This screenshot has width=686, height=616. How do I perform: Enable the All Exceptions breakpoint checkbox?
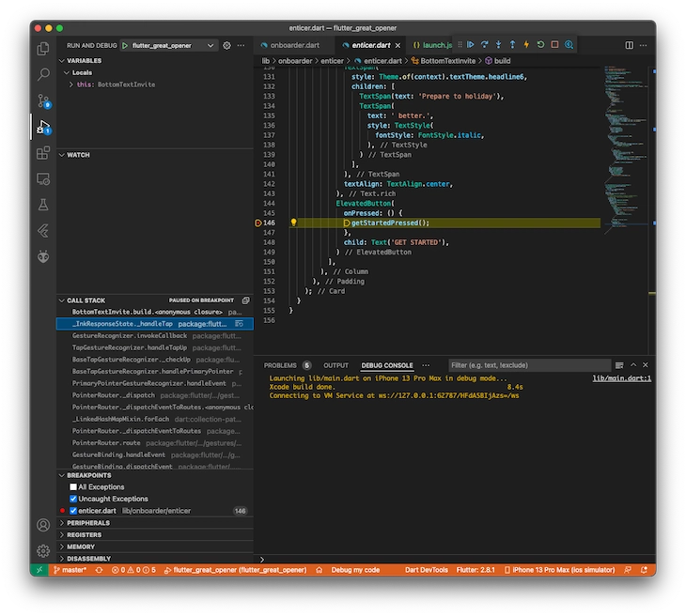[x=73, y=487]
